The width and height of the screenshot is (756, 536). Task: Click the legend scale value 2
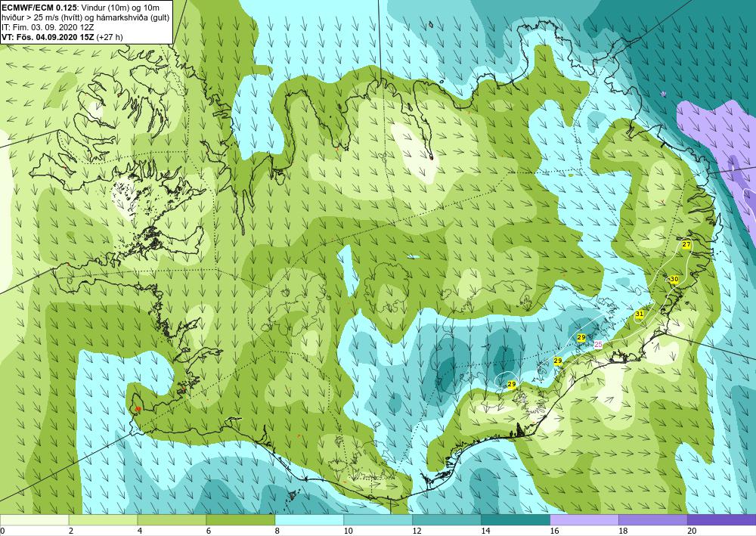click(71, 531)
